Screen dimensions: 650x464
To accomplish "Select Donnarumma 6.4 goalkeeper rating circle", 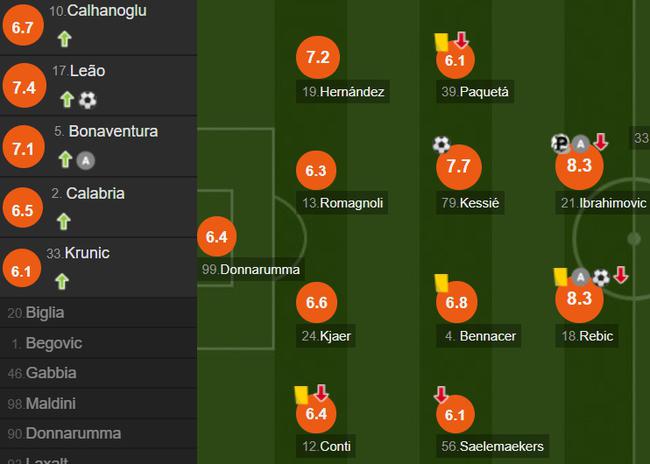I will (x=217, y=237).
